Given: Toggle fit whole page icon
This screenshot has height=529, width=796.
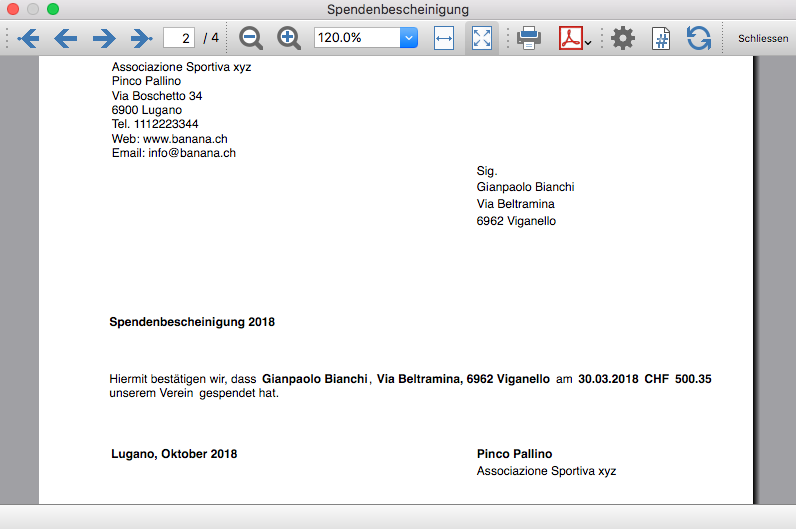Looking at the screenshot, I should tap(481, 38).
